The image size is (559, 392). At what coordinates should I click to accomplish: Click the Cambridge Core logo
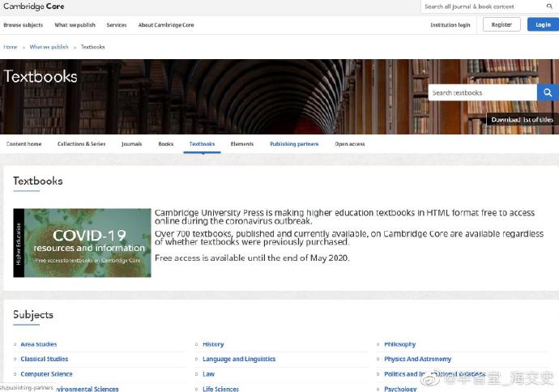(34, 6)
